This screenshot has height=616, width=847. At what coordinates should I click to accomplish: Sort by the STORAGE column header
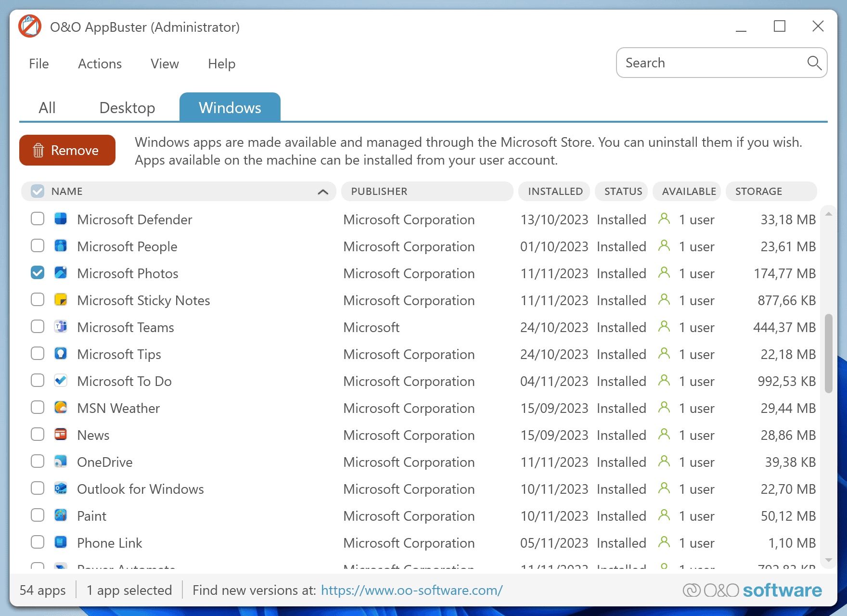point(771,191)
